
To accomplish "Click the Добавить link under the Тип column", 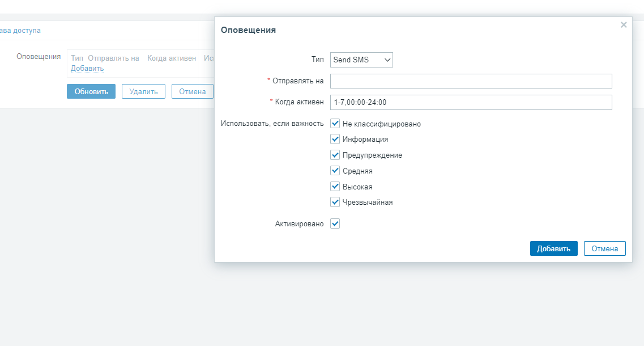I will coord(87,69).
